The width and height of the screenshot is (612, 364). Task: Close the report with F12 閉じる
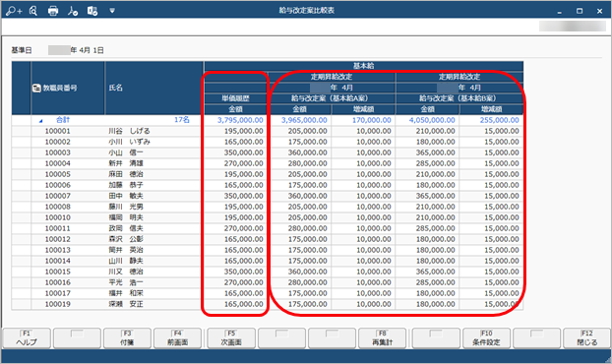pyautogui.click(x=587, y=337)
